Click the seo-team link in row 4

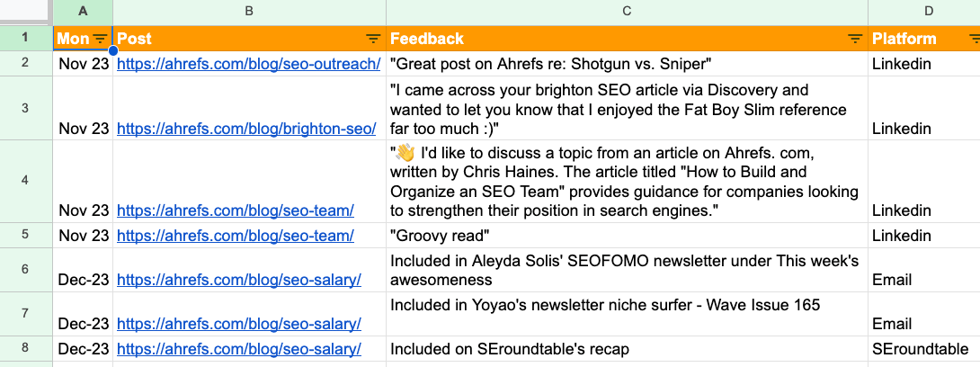pyautogui.click(x=235, y=210)
